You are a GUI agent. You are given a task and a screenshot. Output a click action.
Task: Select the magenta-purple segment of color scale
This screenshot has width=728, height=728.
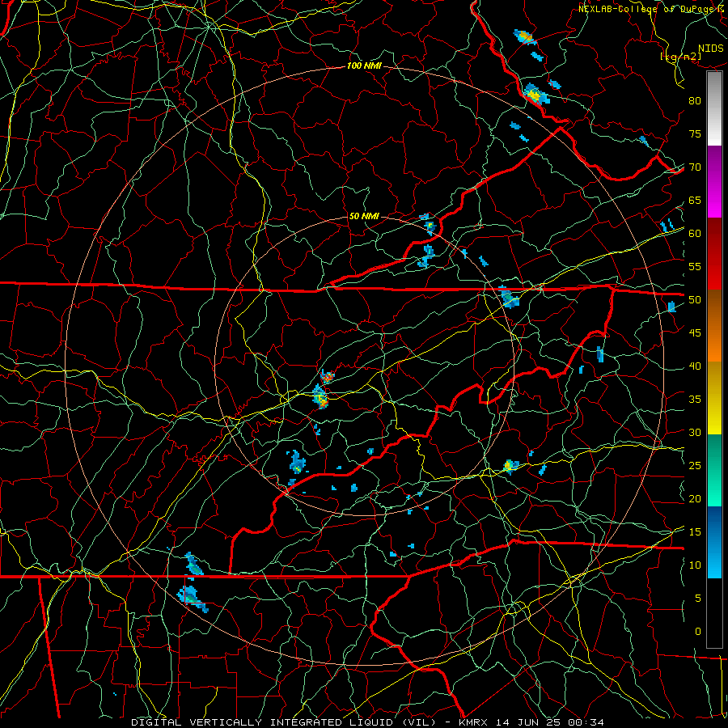tap(714, 181)
